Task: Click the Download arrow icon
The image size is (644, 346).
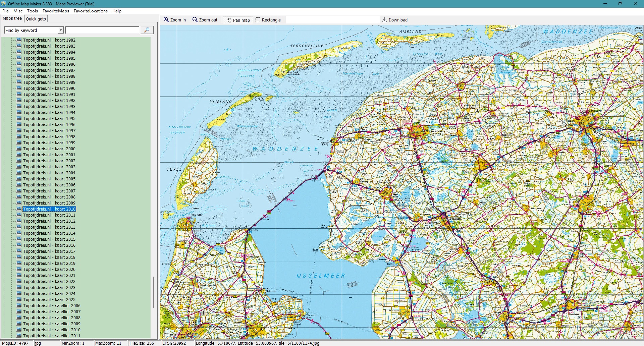Action: pyautogui.click(x=385, y=20)
